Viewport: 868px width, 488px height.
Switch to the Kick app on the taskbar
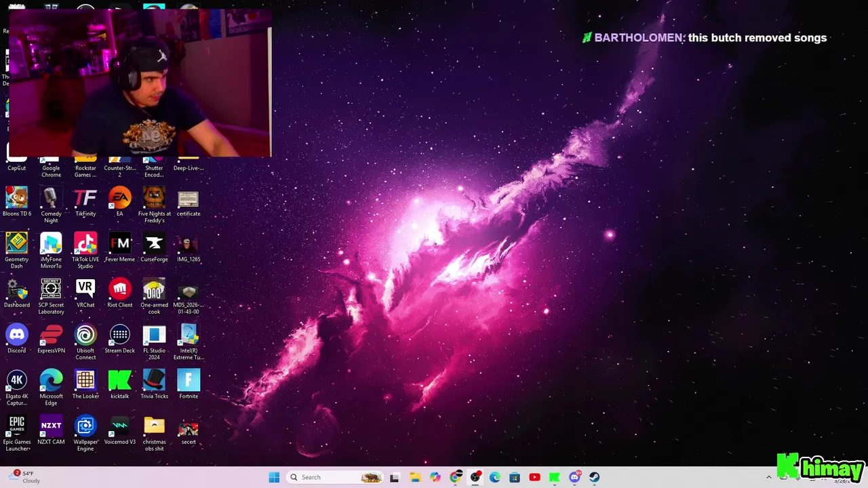[x=555, y=477]
